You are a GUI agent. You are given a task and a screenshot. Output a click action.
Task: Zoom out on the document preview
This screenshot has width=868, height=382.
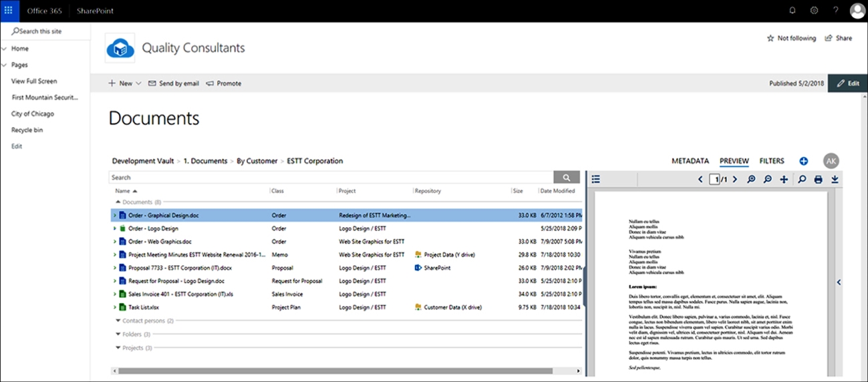pyautogui.click(x=768, y=180)
